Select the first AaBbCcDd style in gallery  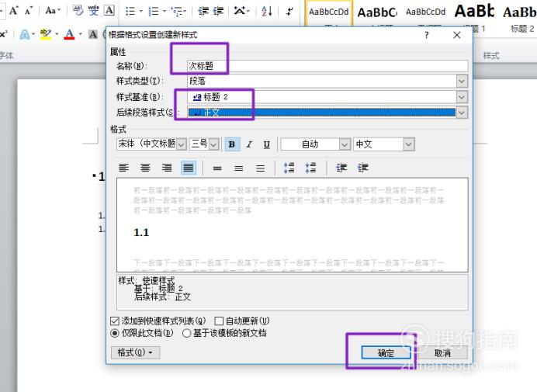(328, 15)
